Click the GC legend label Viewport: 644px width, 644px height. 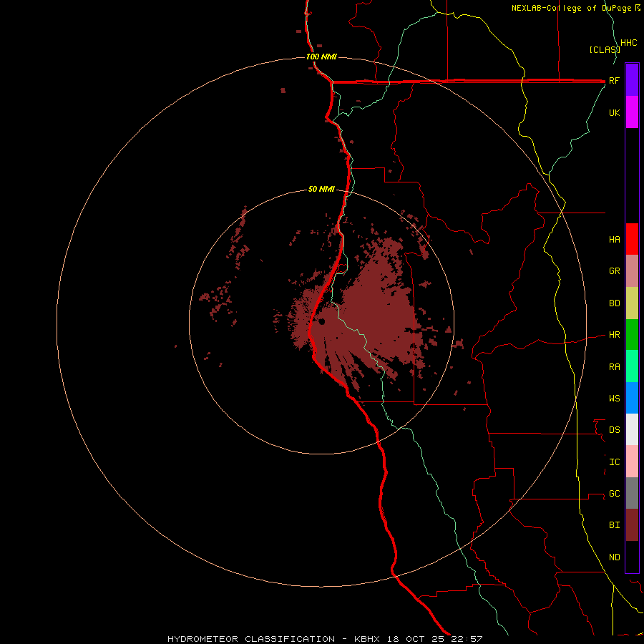614,494
